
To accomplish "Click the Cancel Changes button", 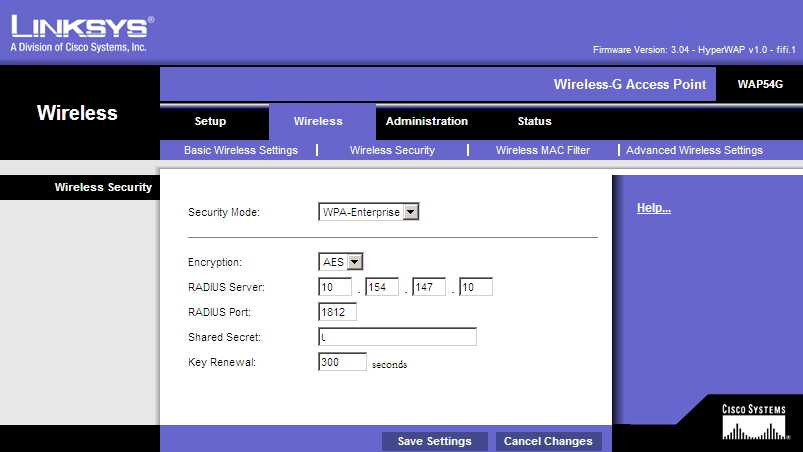I will (548, 441).
